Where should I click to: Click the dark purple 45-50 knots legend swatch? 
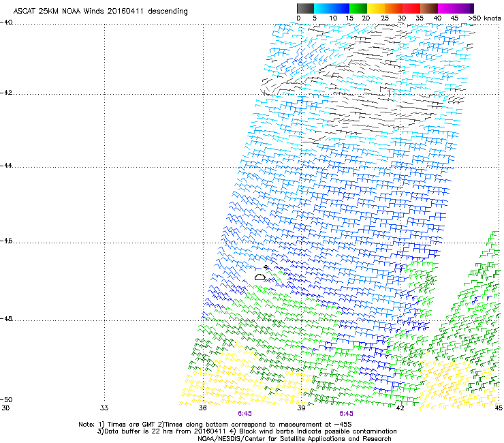(464, 8)
